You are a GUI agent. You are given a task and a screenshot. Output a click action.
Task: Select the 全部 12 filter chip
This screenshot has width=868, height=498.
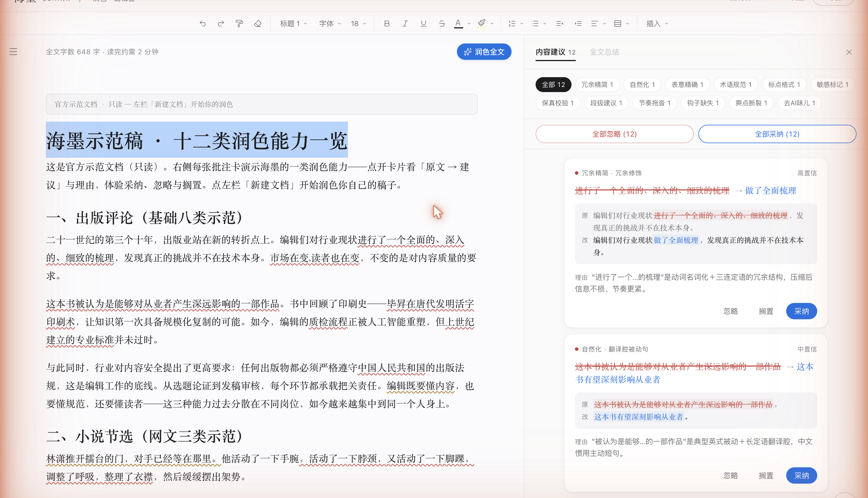(553, 84)
